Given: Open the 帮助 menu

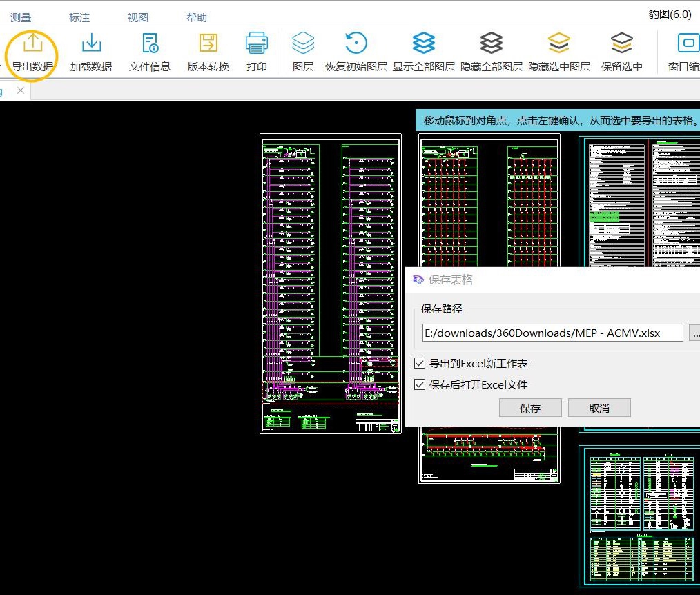Looking at the screenshot, I should [197, 17].
